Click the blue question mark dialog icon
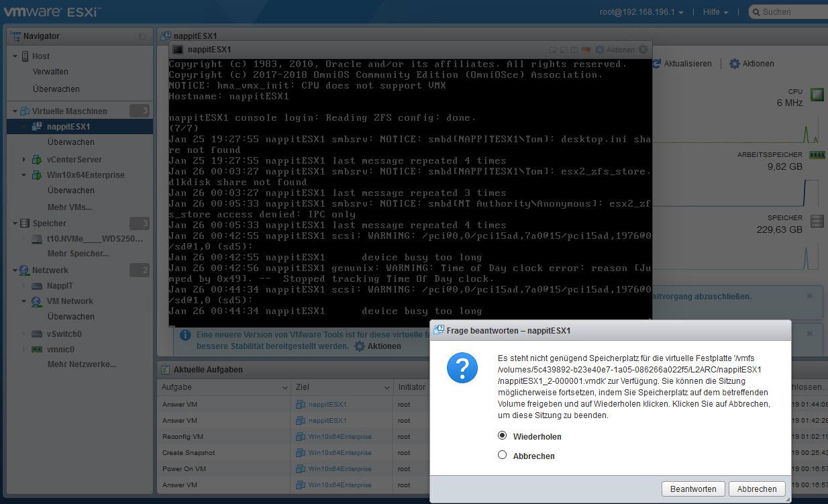This screenshot has width=828, height=504. [x=462, y=369]
